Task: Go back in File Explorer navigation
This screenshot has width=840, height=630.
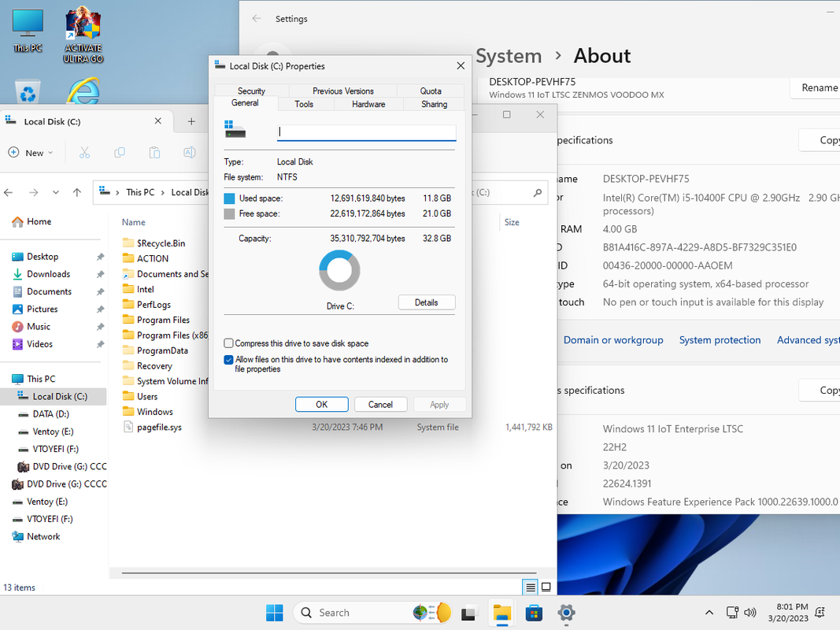Action: point(9,192)
